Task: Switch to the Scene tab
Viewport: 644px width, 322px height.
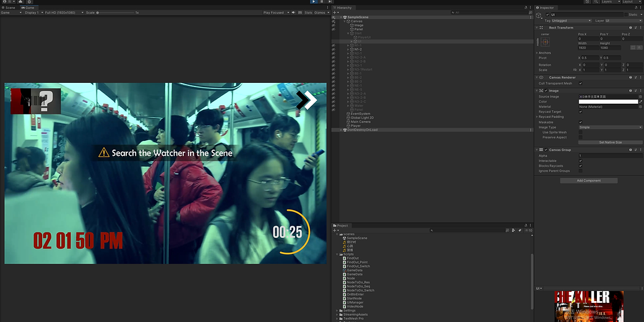Action: [9, 7]
